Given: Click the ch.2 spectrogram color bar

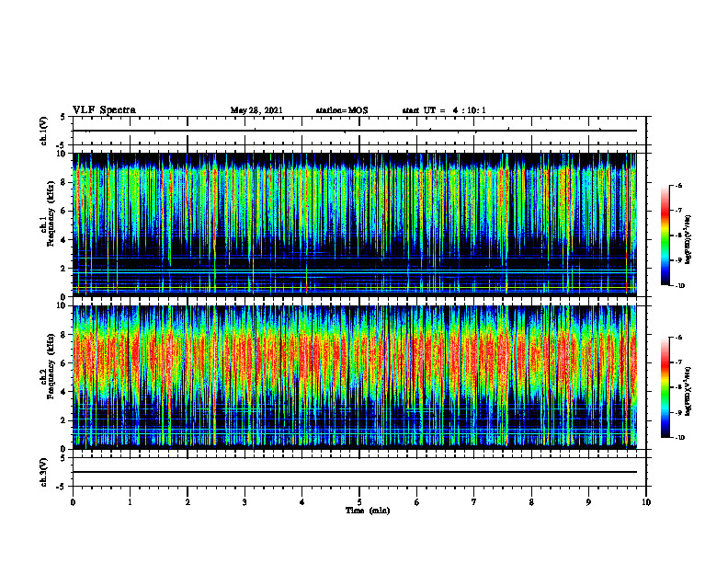Looking at the screenshot, I should (x=665, y=387).
